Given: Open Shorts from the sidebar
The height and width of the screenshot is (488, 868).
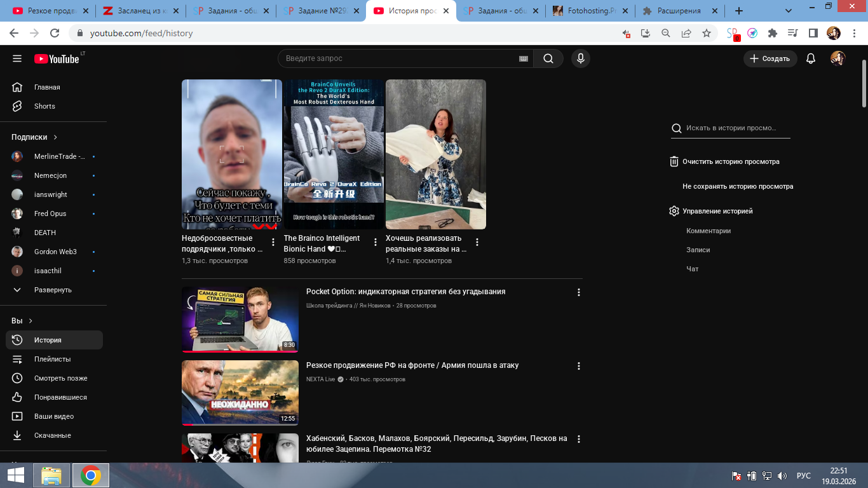Looking at the screenshot, I should pyautogui.click(x=44, y=106).
